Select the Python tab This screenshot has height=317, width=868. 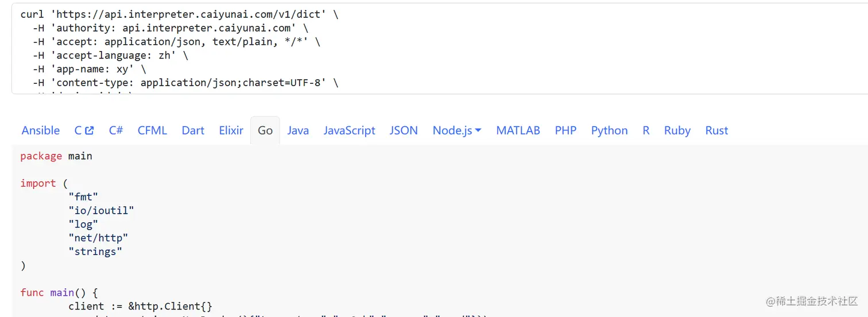610,130
